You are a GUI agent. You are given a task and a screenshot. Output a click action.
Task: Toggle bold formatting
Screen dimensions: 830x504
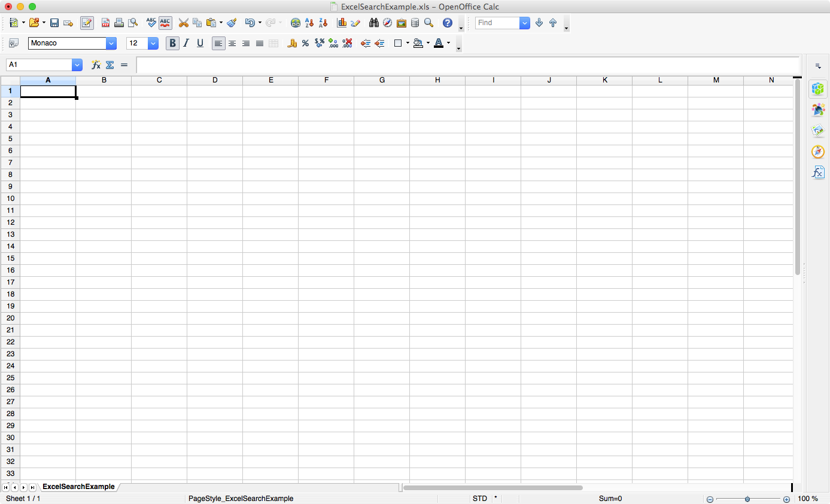172,43
